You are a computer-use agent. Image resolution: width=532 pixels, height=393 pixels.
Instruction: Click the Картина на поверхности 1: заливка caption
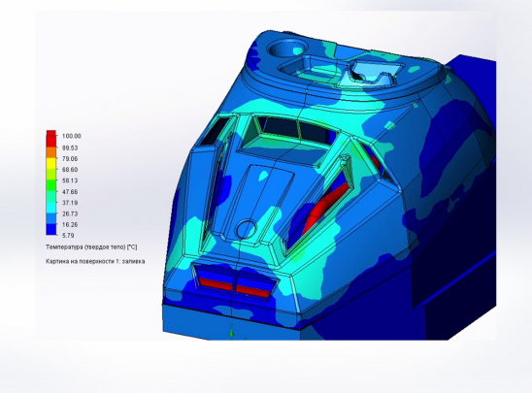point(95,261)
